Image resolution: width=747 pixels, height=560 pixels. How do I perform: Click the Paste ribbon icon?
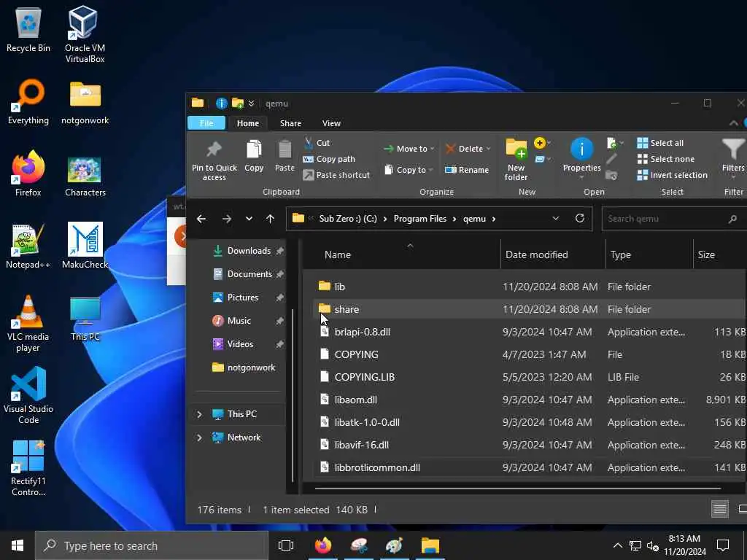285,156
